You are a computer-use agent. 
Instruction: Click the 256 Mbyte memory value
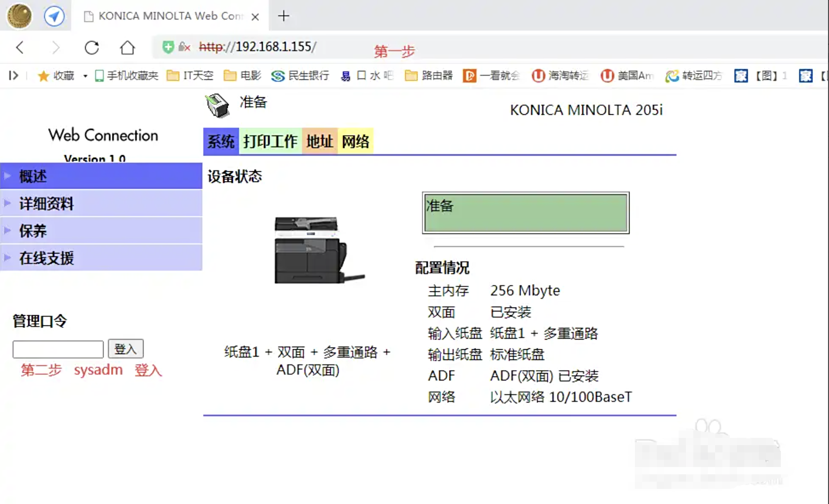point(525,290)
